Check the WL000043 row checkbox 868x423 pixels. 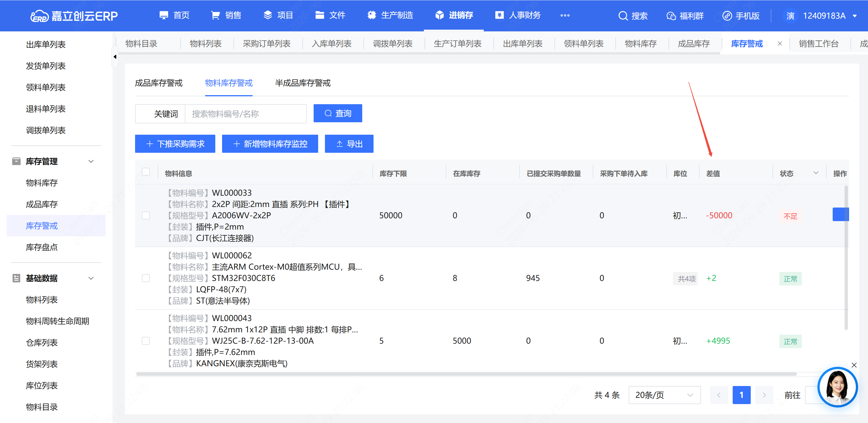tap(146, 341)
